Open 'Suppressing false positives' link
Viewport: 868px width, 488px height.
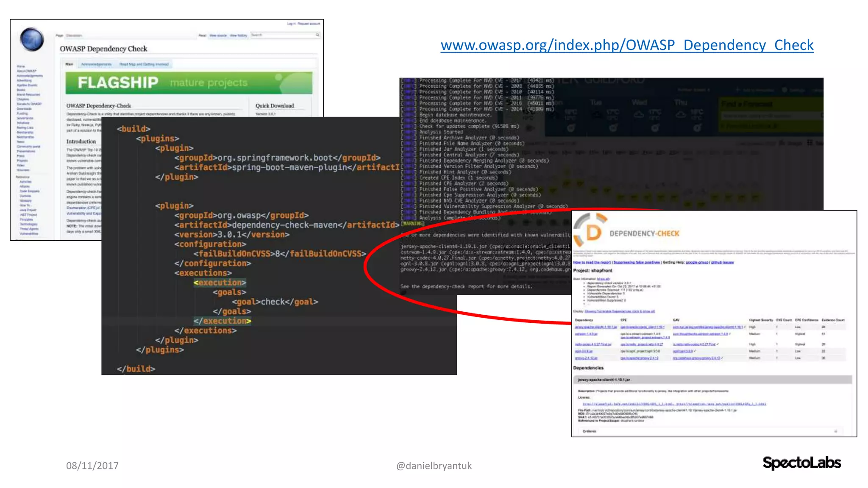637,263
